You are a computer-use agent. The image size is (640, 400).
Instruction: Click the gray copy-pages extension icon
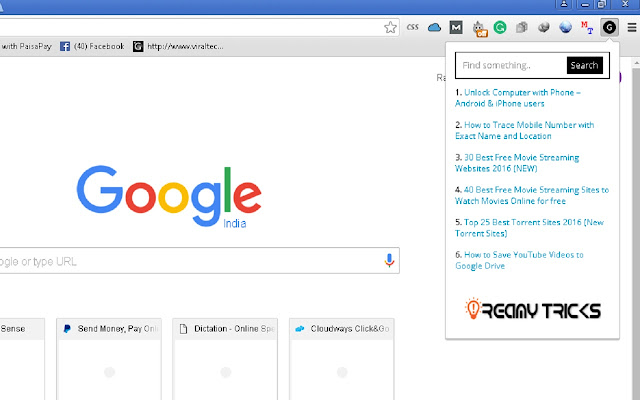[522, 27]
